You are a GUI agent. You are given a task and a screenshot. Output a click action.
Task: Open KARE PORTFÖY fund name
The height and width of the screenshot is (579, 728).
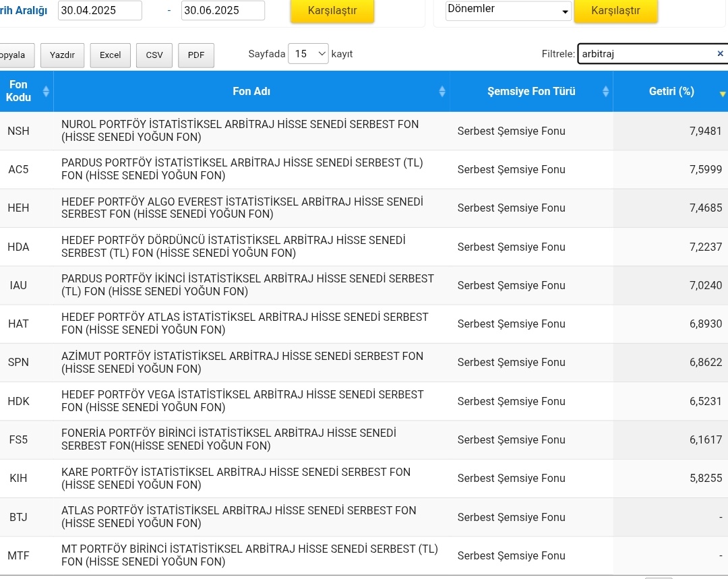point(236,479)
